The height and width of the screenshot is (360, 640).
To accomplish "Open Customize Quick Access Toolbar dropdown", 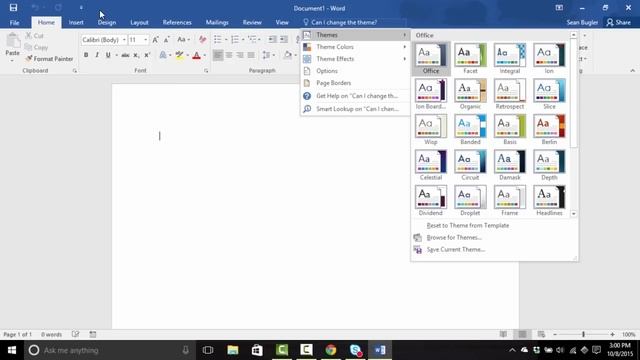I will 81,8.
